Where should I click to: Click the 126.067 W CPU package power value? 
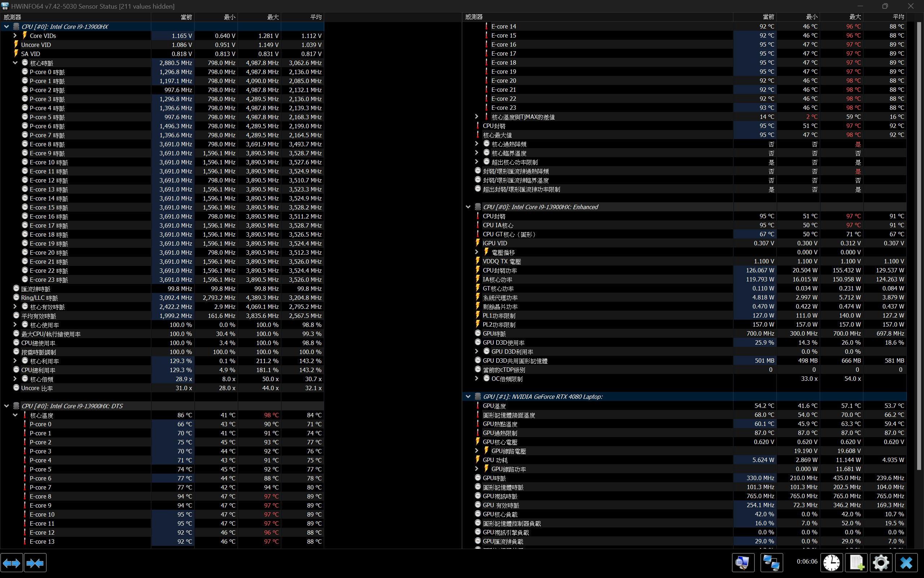coord(760,270)
